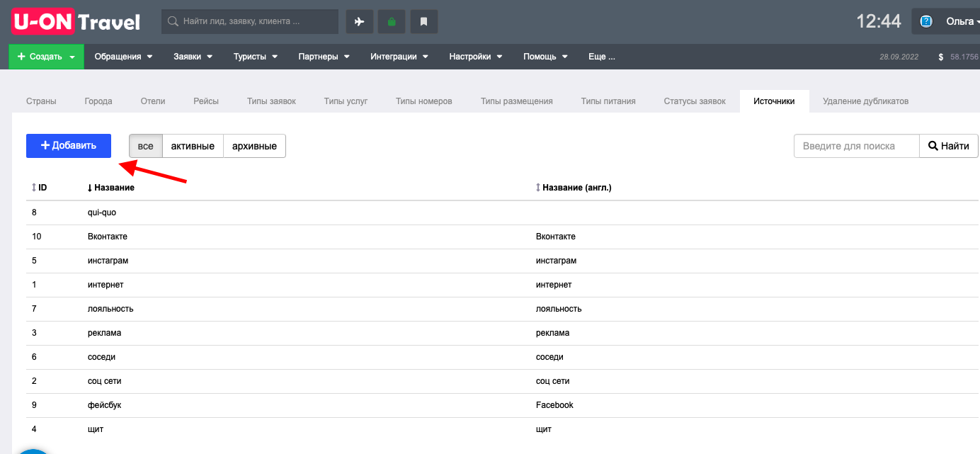The height and width of the screenshot is (454, 980).
Task: Switch to the Типы заявок tab
Action: point(271,101)
